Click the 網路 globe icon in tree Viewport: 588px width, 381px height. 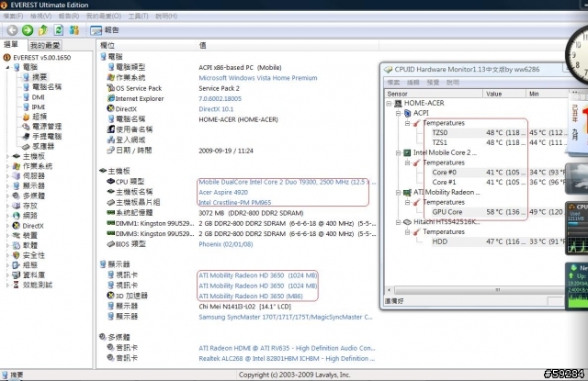point(17,216)
